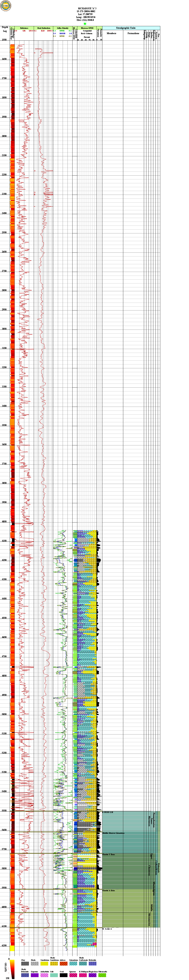This screenshot has height=980, width=189.
Task: Click the Members column heading
Action: click(x=112, y=34)
